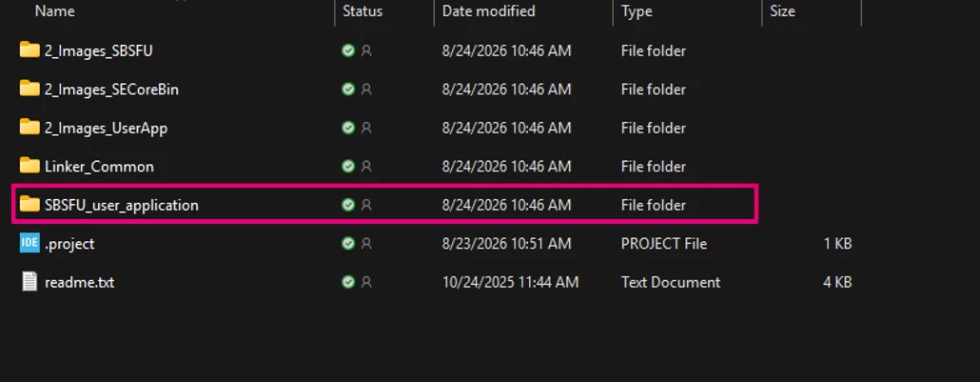980x382 pixels.
Task: Select the Linker_Common folder icon
Action: [x=29, y=166]
